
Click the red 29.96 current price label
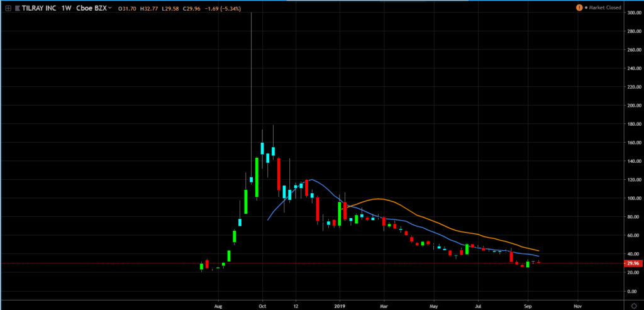(x=634, y=263)
